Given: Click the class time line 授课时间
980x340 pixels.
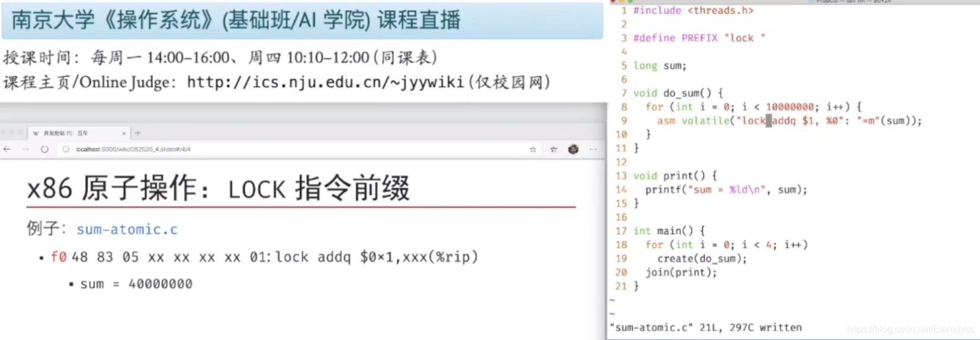Looking at the screenshot, I should (x=220, y=58).
